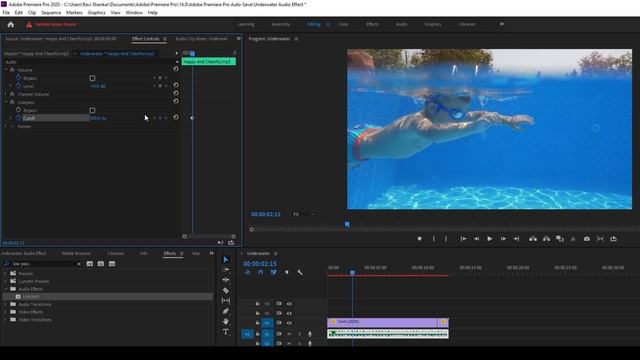Show more workspaces via overflow arrows
Screen dimensions: 640x360
502,24
